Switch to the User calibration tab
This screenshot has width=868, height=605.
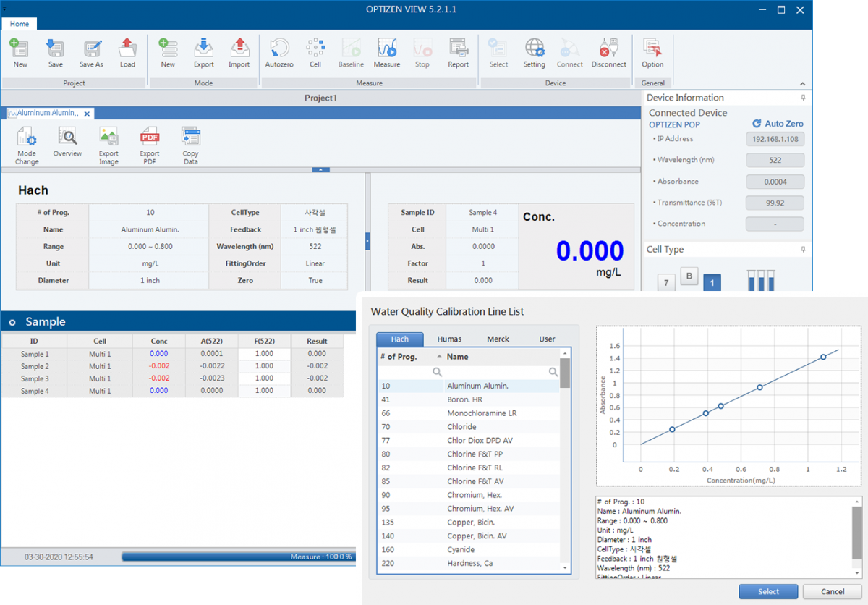[547, 339]
